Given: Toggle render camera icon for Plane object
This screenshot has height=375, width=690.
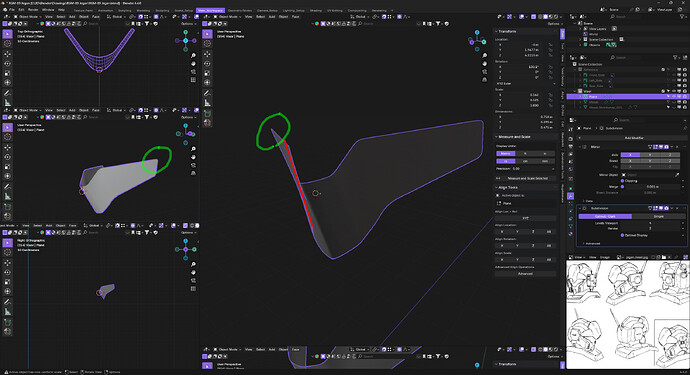Looking at the screenshot, I should [x=684, y=96].
